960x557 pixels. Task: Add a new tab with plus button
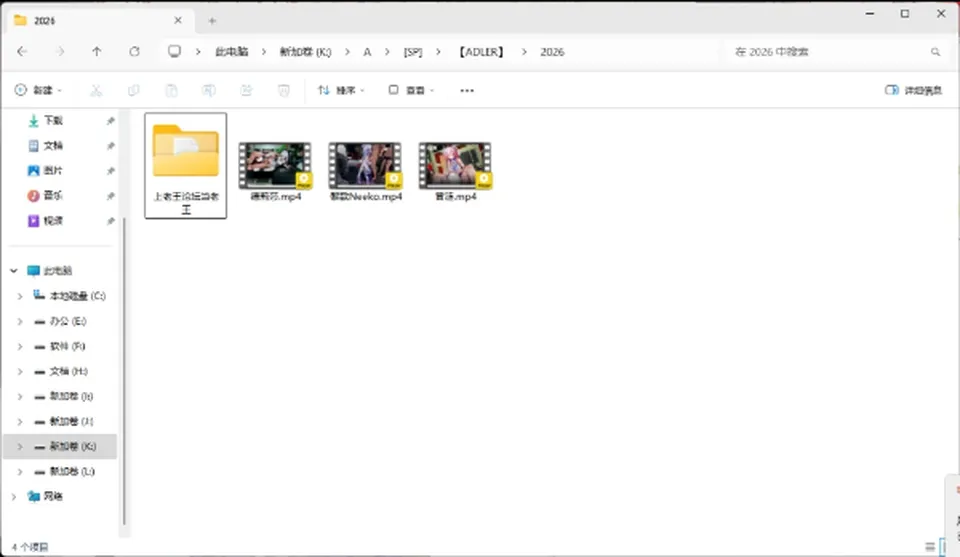click(x=212, y=21)
